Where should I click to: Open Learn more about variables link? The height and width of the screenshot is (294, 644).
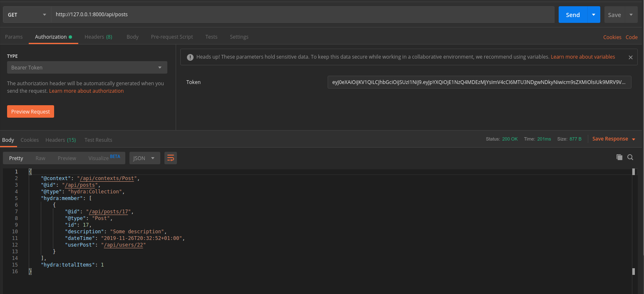pos(583,57)
